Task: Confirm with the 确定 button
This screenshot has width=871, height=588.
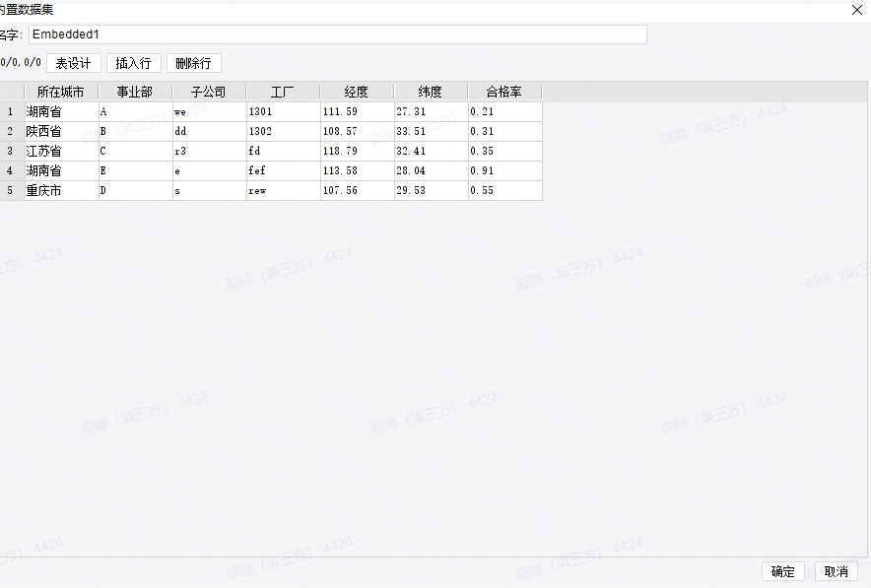Action: pos(783,571)
